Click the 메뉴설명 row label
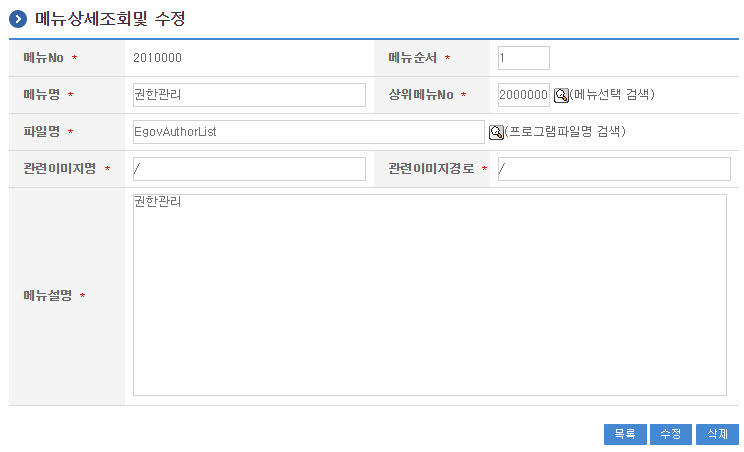Image resolution: width=744 pixels, height=452 pixels. pos(47,296)
